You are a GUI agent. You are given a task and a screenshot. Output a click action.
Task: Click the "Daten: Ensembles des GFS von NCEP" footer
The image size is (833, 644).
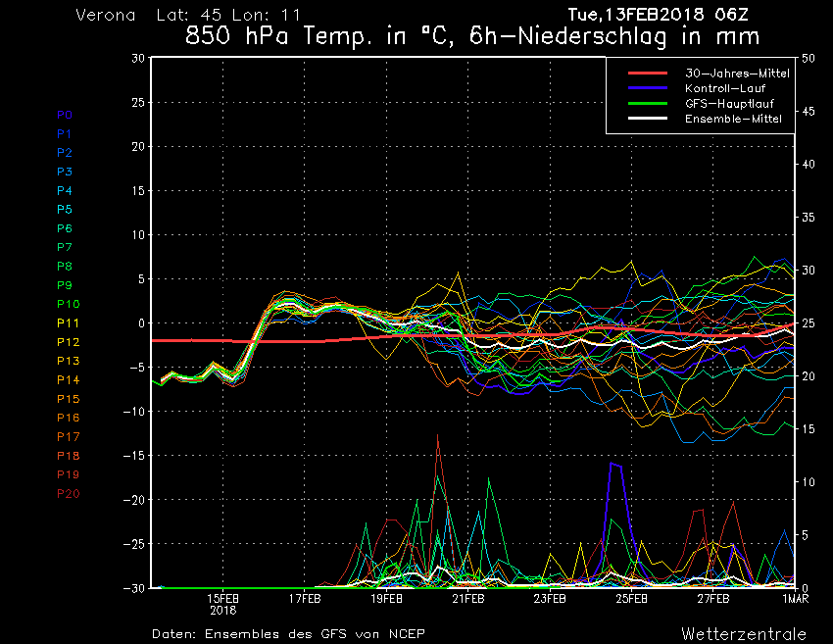click(288, 634)
